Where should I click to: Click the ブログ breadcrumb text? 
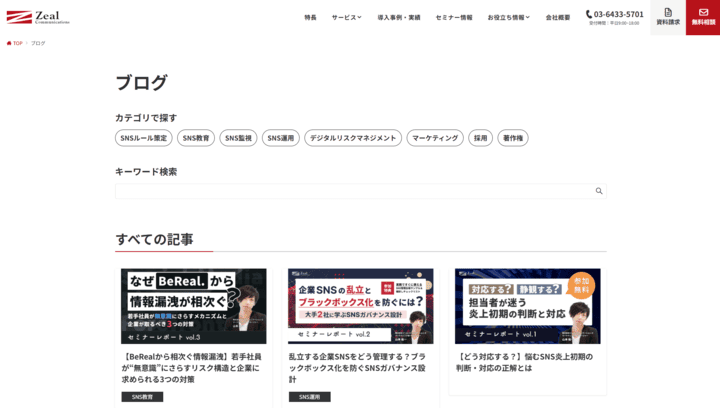coord(38,43)
